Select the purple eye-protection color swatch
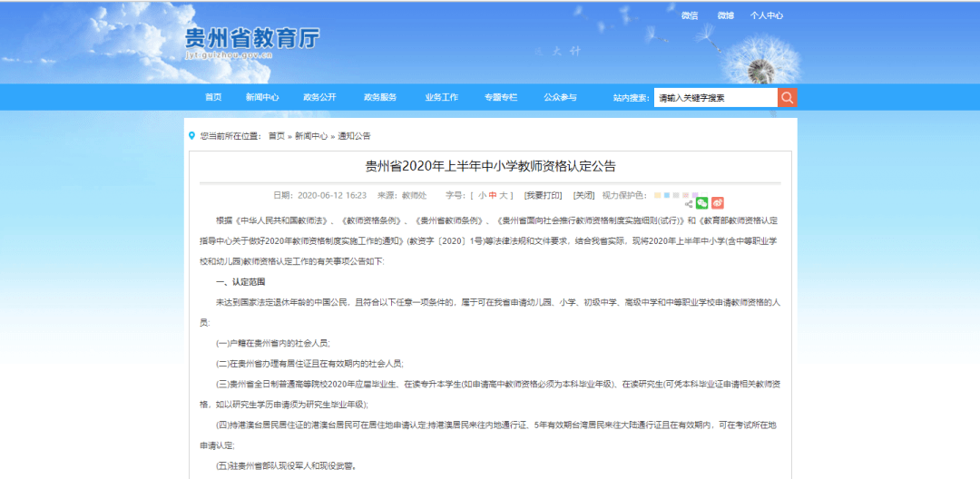 click(x=695, y=195)
